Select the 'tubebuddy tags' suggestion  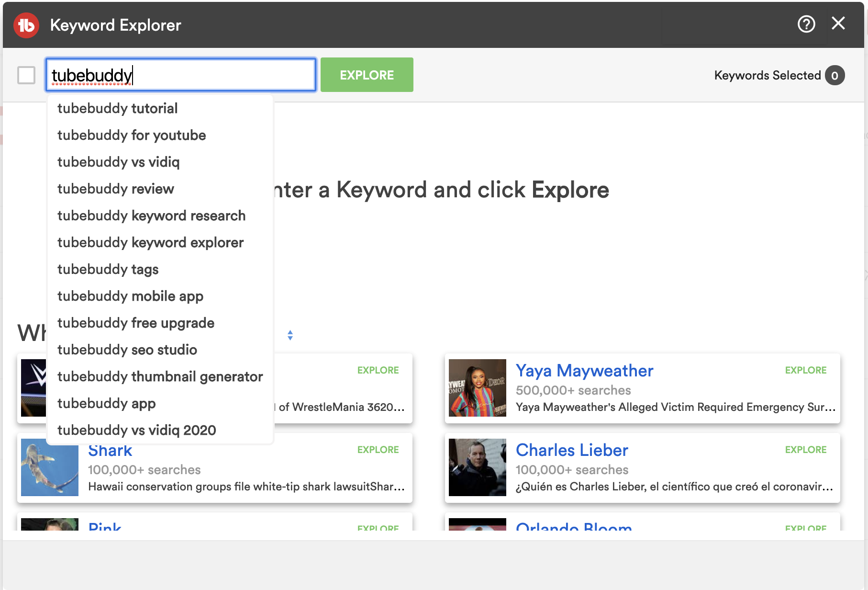[x=160, y=269]
